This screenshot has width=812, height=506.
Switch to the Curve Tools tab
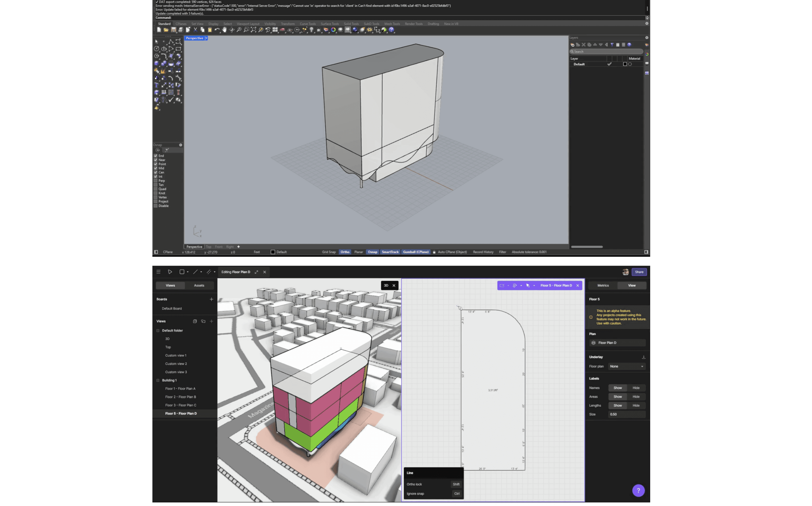pos(307,24)
